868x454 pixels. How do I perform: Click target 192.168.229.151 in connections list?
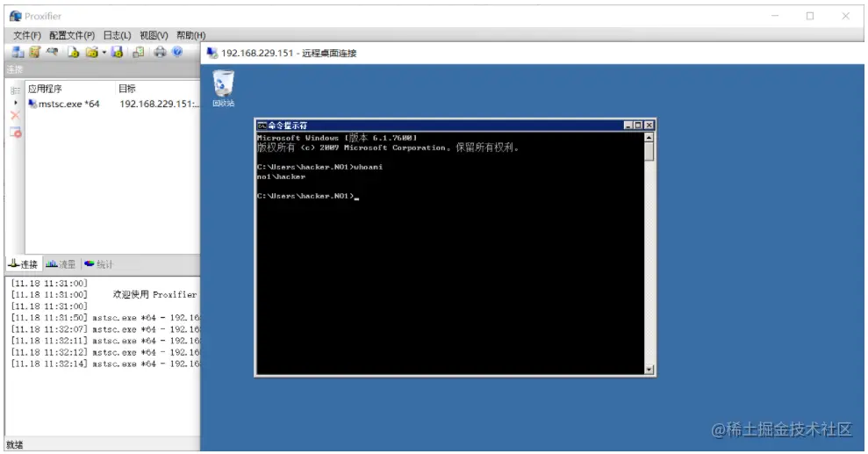coord(159,104)
